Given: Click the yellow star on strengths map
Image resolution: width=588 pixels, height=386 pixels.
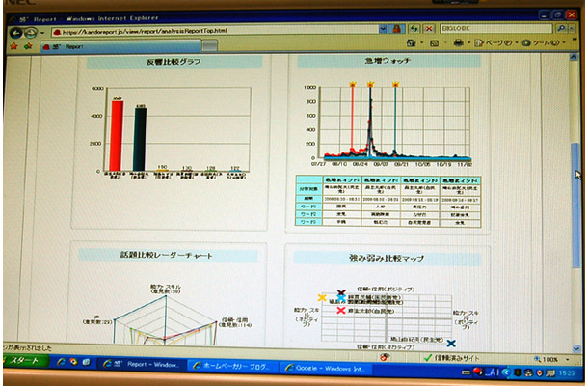Looking at the screenshot, I should (322, 297).
